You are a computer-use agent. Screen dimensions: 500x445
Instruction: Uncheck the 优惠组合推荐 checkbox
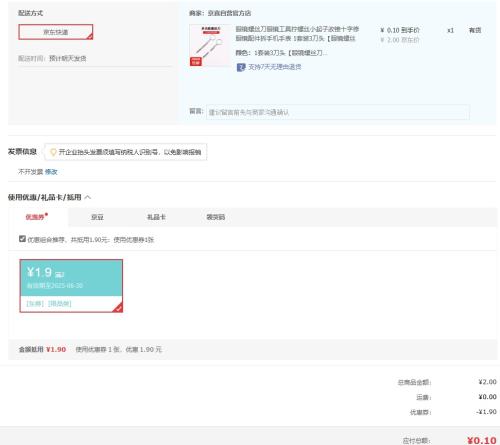22,239
